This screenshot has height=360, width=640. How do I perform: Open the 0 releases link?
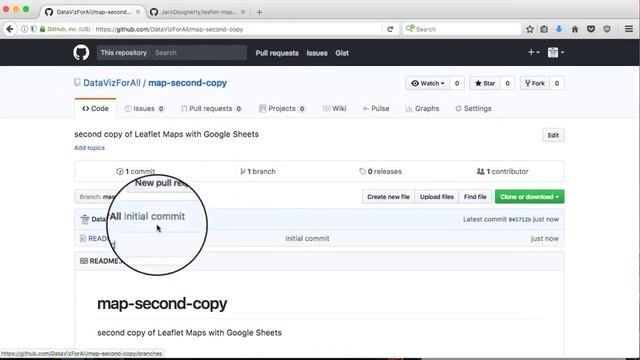click(x=380, y=171)
